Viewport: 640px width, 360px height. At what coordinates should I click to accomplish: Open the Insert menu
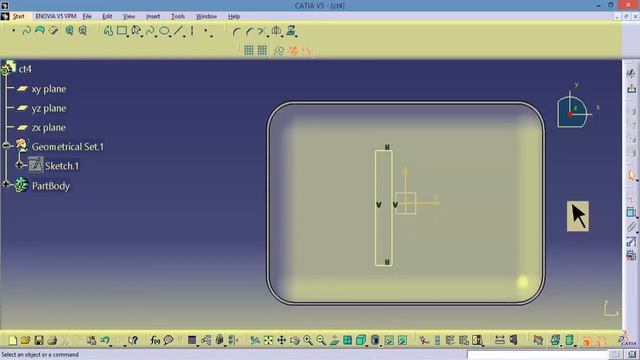pos(153,16)
